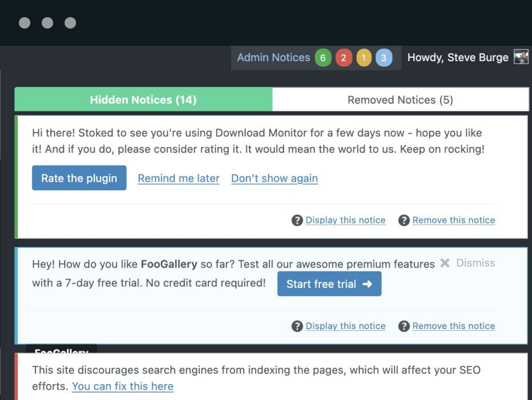Click the Remind me later link
532x400 pixels.
coord(178,178)
